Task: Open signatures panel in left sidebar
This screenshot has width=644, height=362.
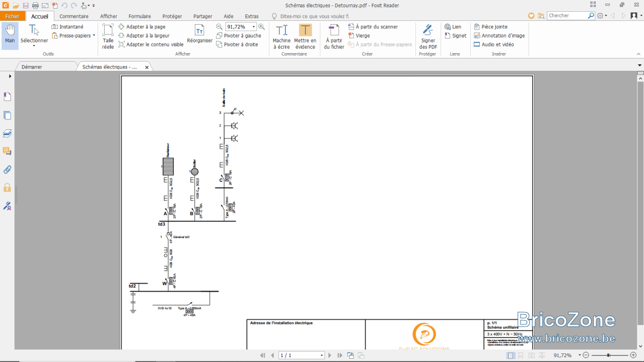Action: (x=8, y=205)
